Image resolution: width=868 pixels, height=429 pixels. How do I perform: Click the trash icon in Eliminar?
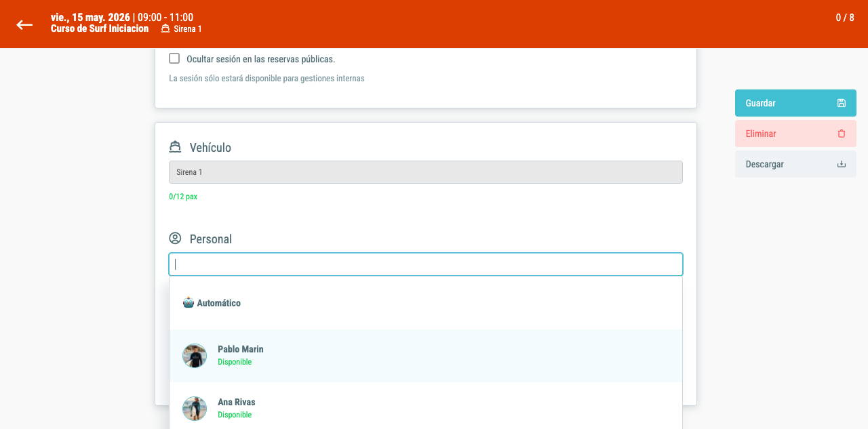pos(842,134)
